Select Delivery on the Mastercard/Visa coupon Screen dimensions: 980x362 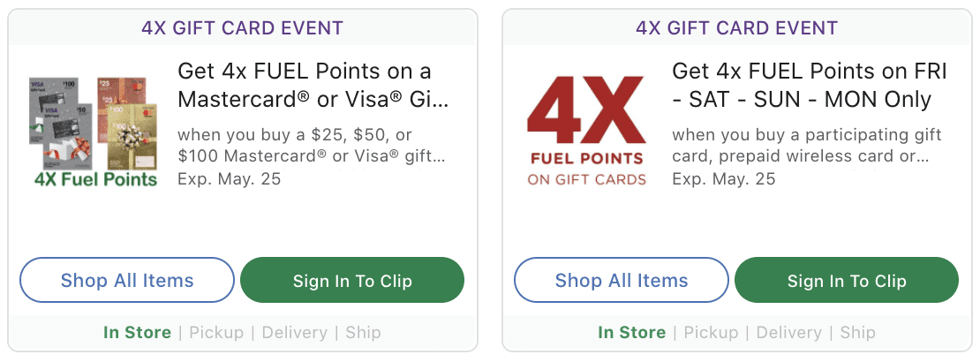click(294, 333)
